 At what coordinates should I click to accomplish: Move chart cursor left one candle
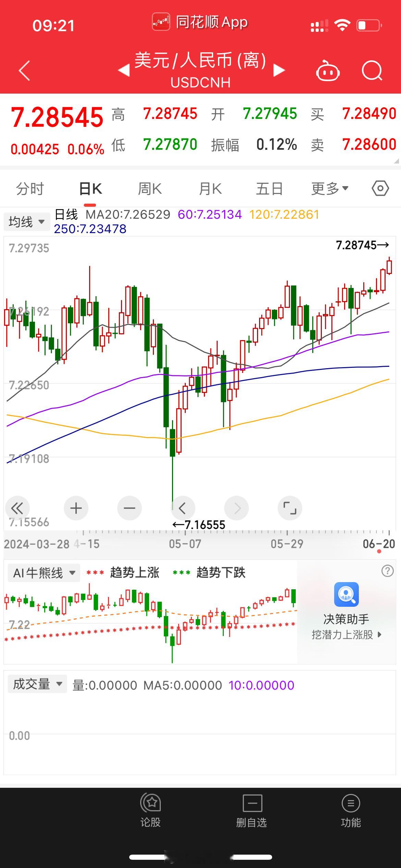coord(183,508)
